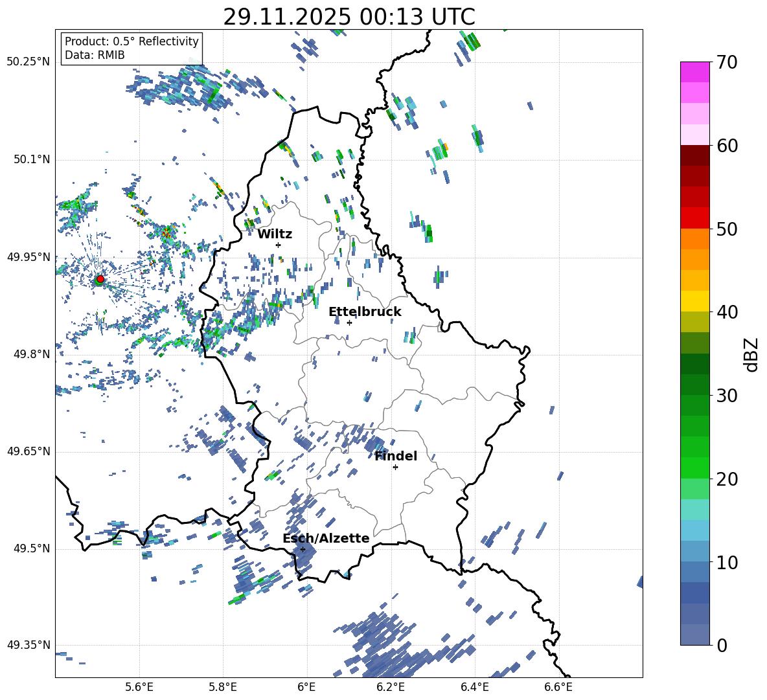Select the Esch/Alzette city label

[326, 538]
